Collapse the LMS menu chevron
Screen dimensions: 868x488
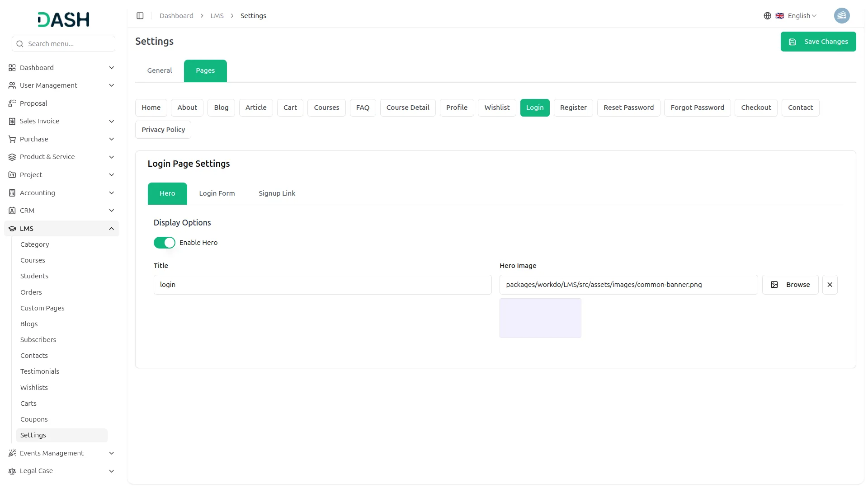click(111, 229)
